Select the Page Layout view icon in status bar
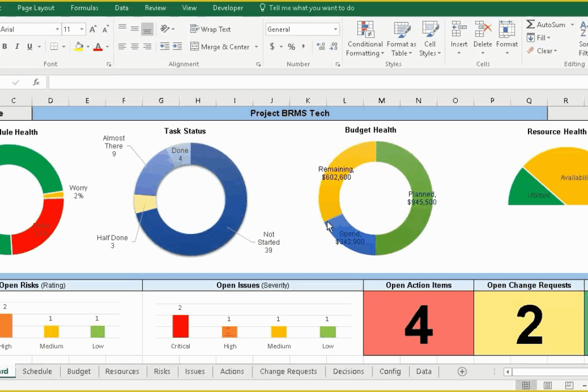Viewport: 588px width, 392px height. point(548,384)
